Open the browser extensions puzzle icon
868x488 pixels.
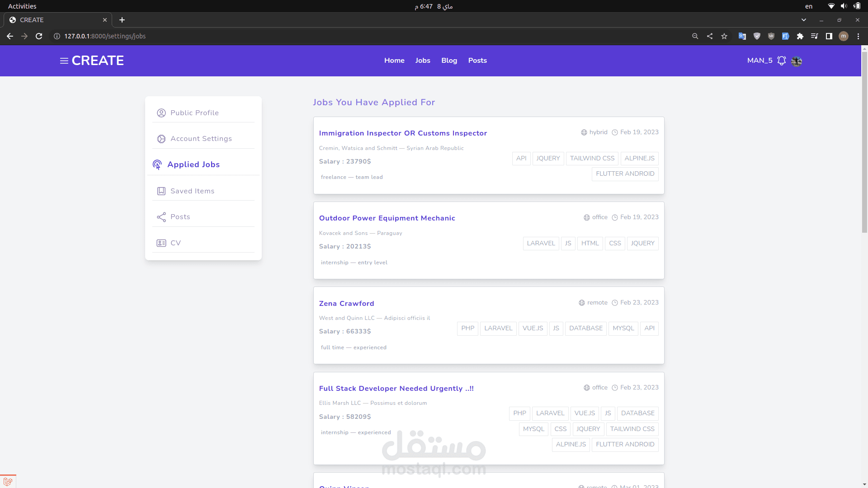tap(800, 36)
